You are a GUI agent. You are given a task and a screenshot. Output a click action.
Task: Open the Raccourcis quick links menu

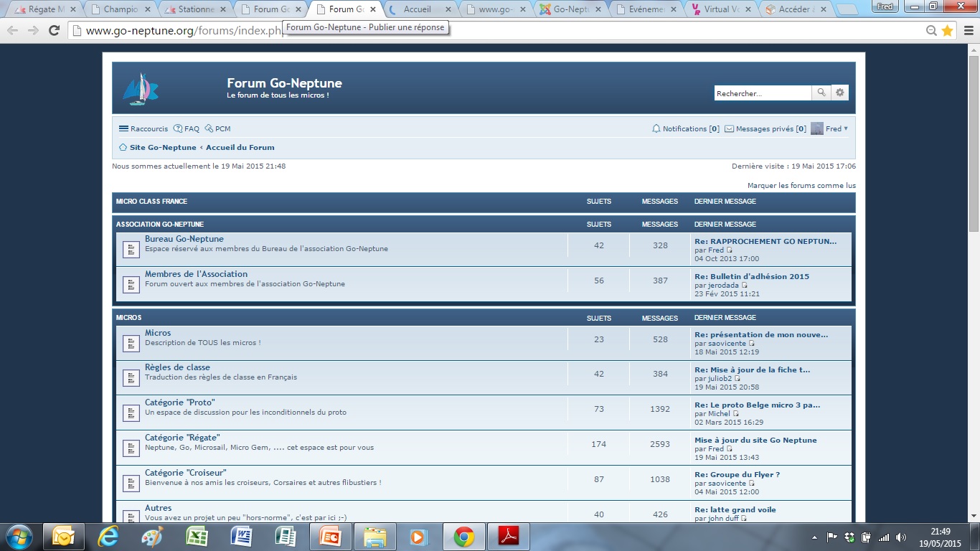pyautogui.click(x=143, y=129)
